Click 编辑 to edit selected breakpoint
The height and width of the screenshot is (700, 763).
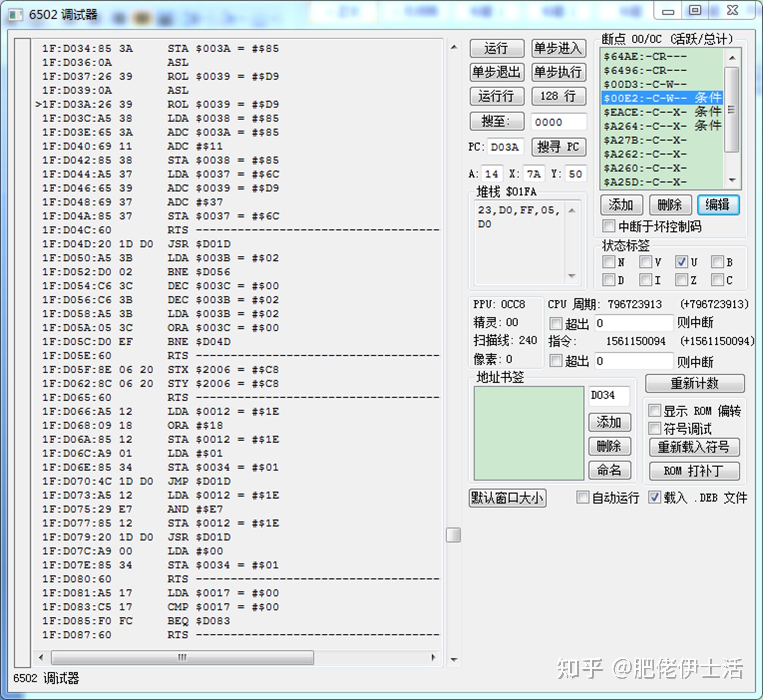(718, 205)
